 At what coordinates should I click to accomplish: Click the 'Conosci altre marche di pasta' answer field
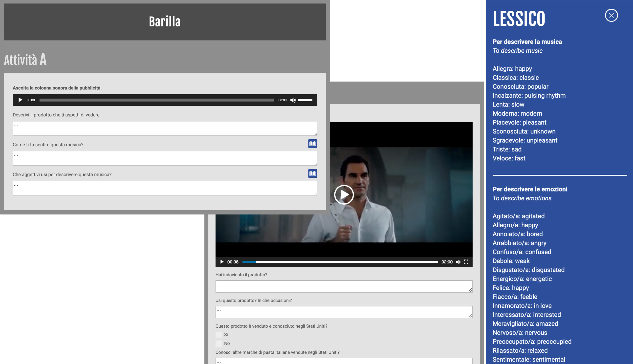(x=344, y=361)
